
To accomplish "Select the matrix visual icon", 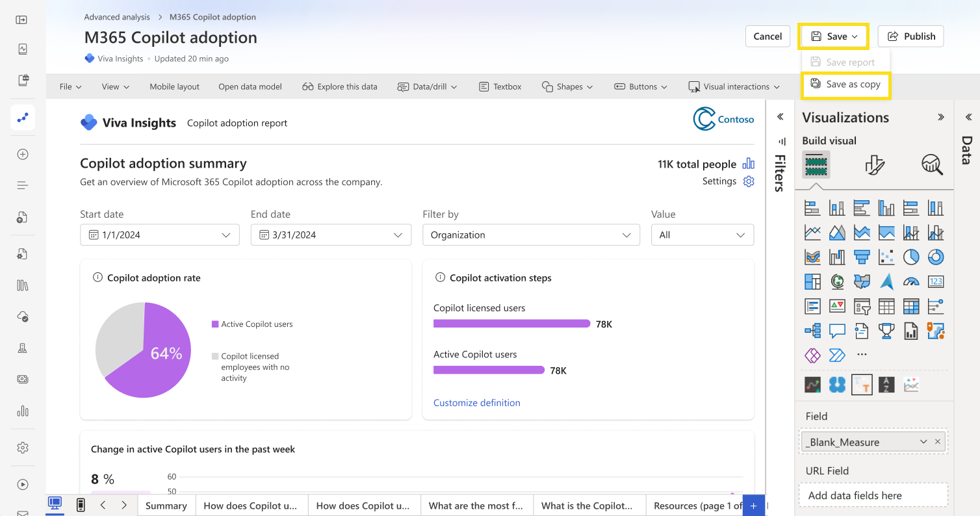I will click(911, 305).
